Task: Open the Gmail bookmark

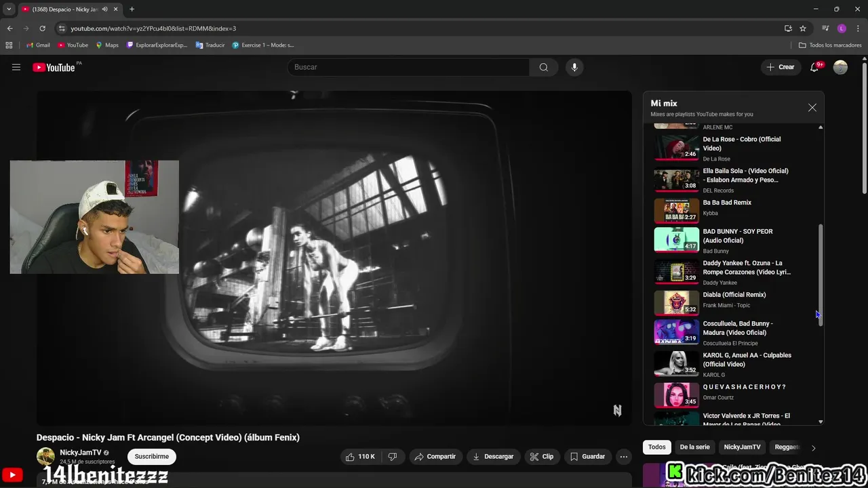Action: 38,45
